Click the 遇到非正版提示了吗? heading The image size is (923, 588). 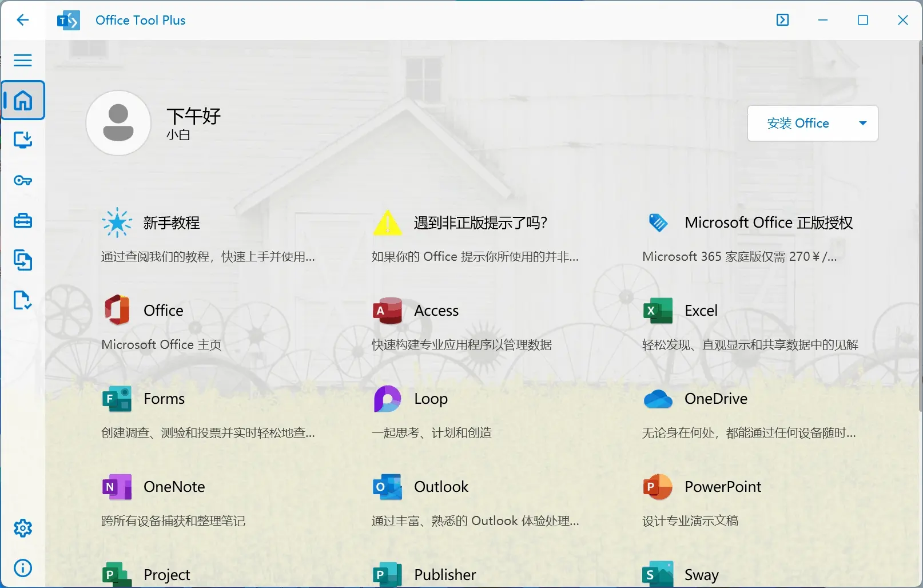(480, 223)
